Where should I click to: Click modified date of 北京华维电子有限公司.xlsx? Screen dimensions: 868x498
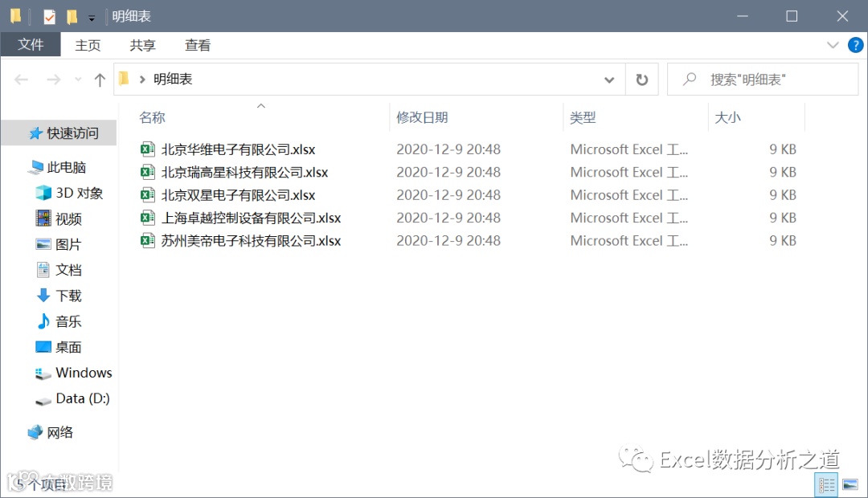point(448,149)
